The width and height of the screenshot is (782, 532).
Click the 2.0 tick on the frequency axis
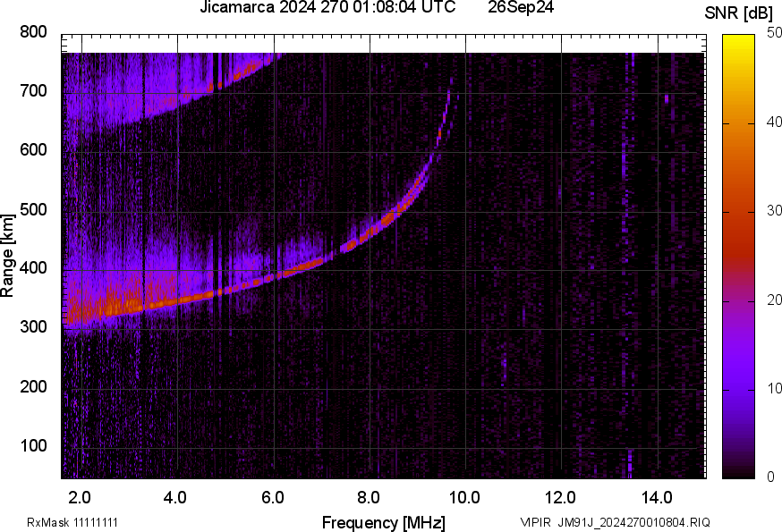pos(81,495)
